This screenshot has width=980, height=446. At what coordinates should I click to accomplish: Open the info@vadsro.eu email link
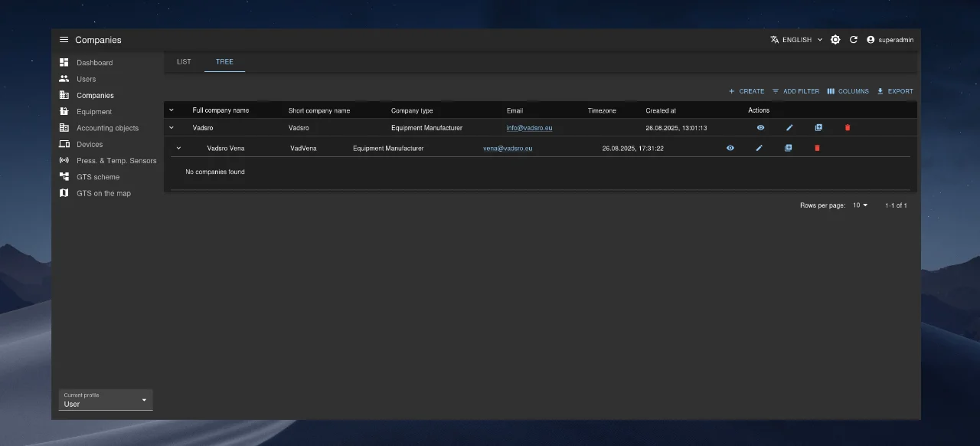point(529,128)
